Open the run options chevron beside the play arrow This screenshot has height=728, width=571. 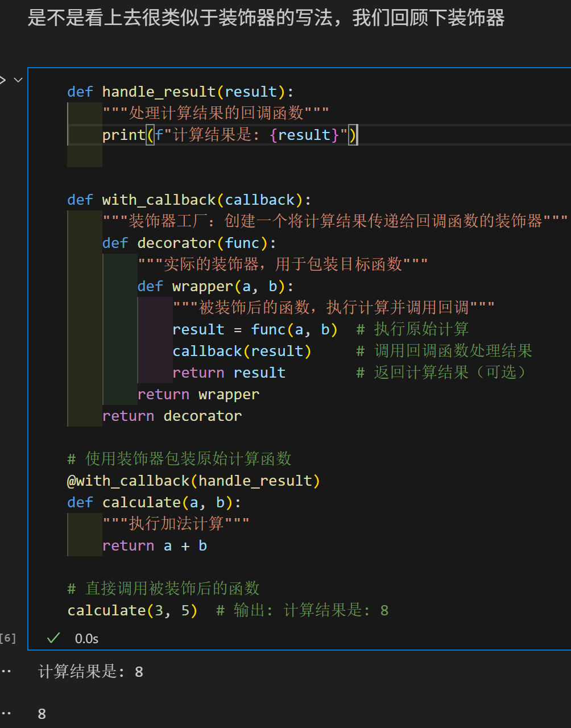tap(18, 80)
